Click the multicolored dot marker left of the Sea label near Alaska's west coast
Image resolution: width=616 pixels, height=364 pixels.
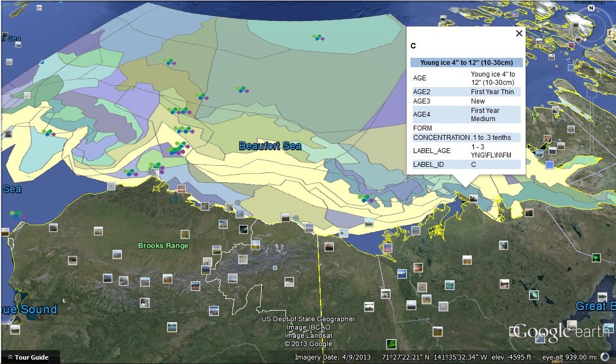(17, 214)
